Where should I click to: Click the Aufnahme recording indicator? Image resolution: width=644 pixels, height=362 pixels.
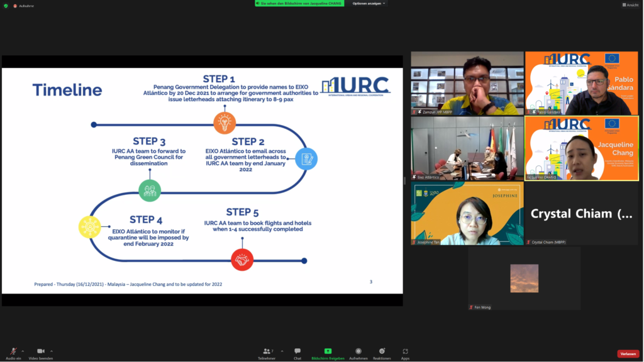(24, 6)
